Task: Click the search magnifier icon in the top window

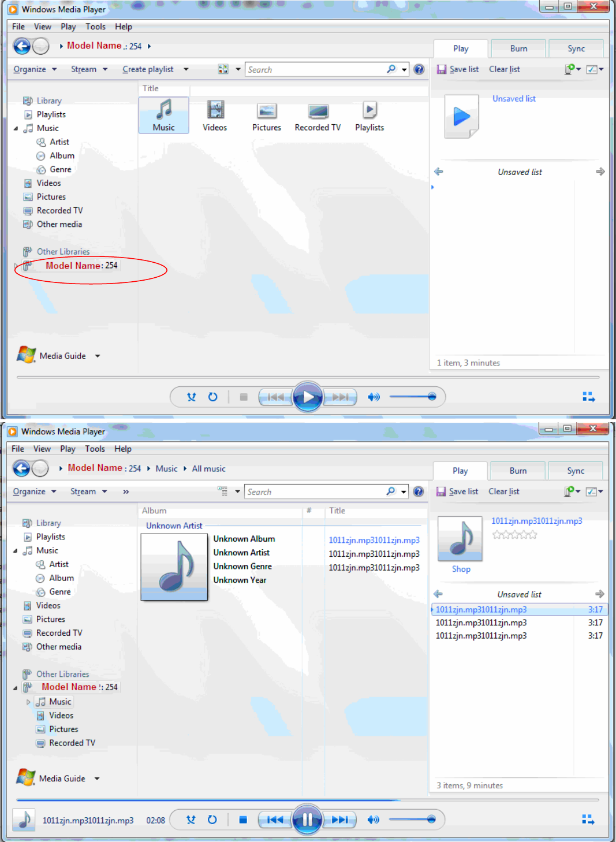Action: pyautogui.click(x=391, y=69)
